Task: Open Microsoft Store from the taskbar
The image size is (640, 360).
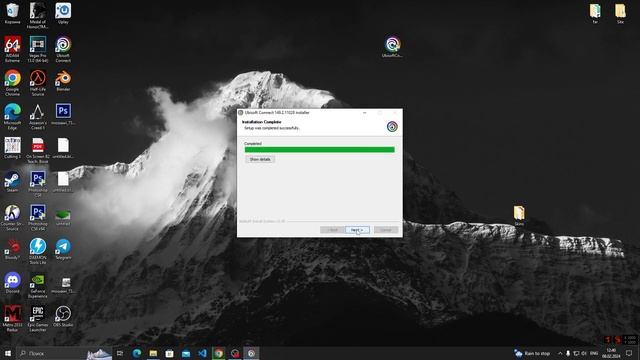Action: tap(169, 353)
